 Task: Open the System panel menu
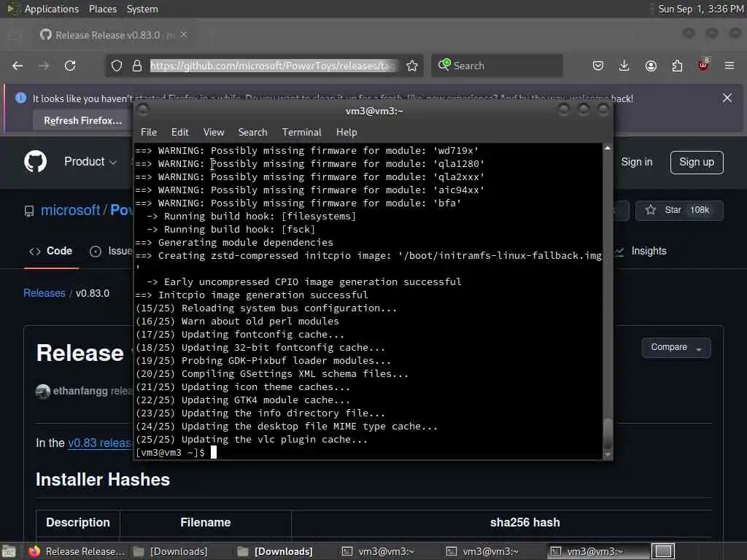click(x=142, y=9)
